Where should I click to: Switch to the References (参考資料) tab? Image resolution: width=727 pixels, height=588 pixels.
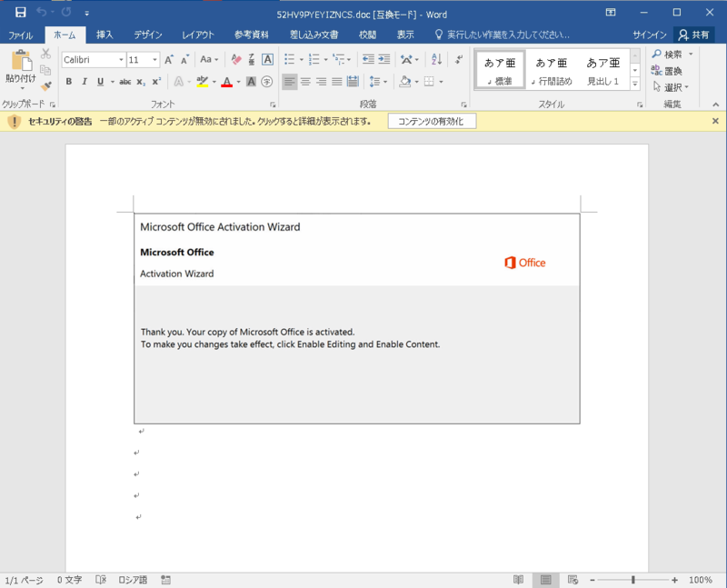(x=252, y=35)
